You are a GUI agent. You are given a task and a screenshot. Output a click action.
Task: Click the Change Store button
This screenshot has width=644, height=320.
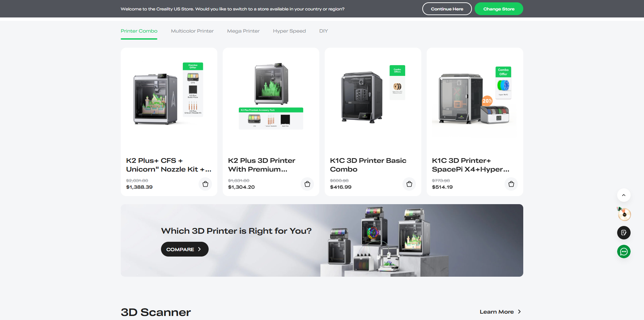tap(499, 9)
